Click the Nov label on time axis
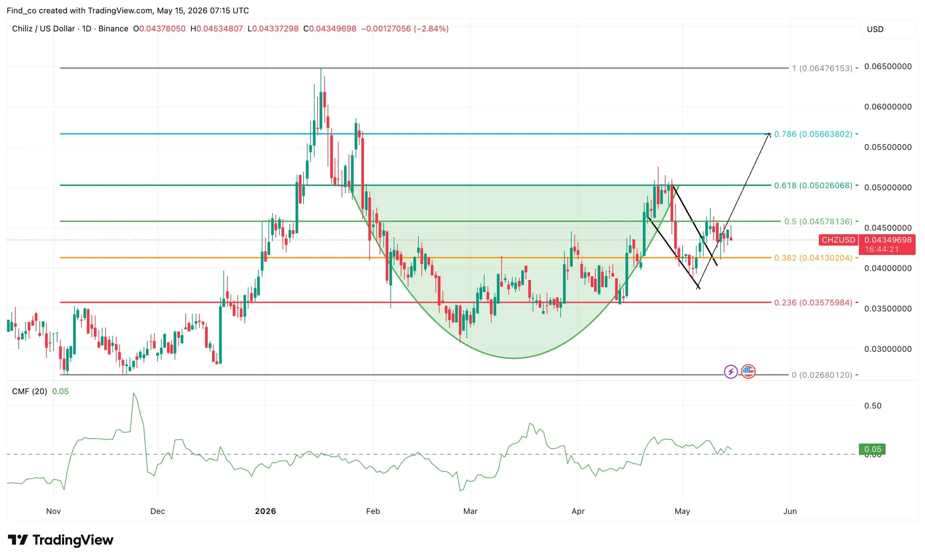 pos(53,511)
